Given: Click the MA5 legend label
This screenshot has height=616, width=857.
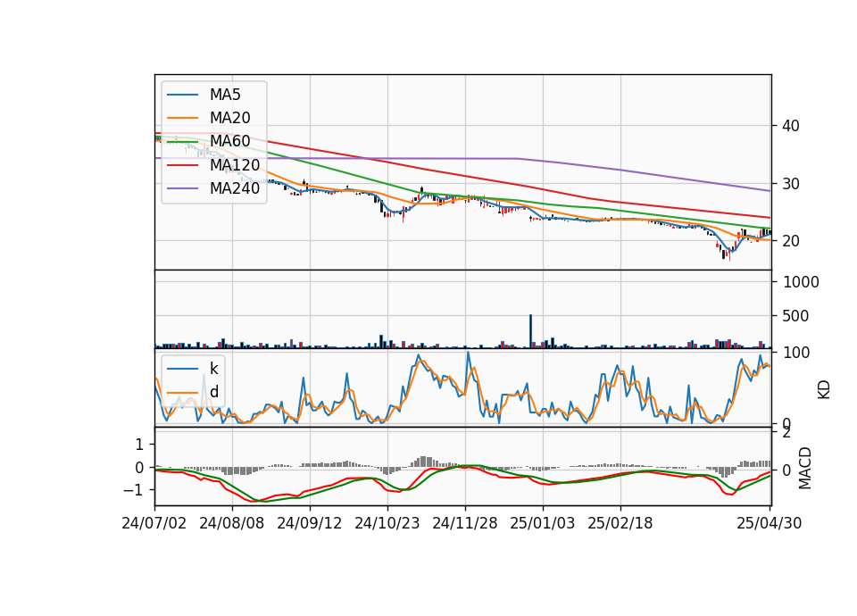Looking at the screenshot, I should (225, 95).
